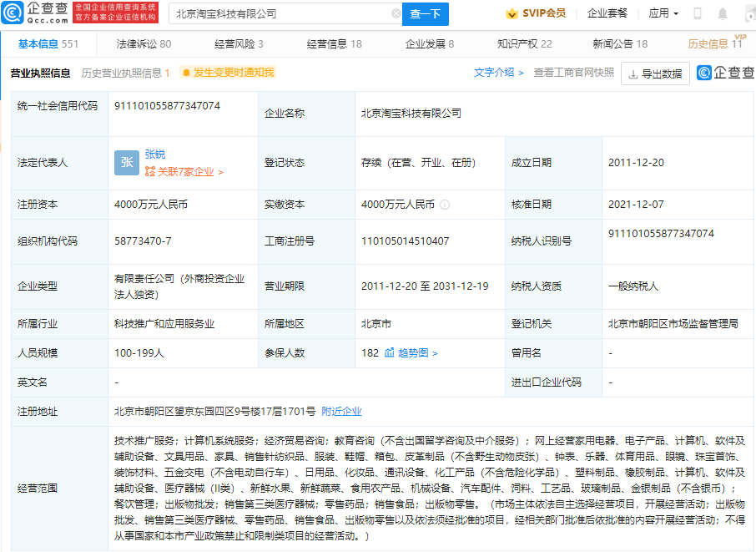Viewport: 756px width, 552px height.
Task: Clear the search box with the X icon
Action: tap(396, 13)
